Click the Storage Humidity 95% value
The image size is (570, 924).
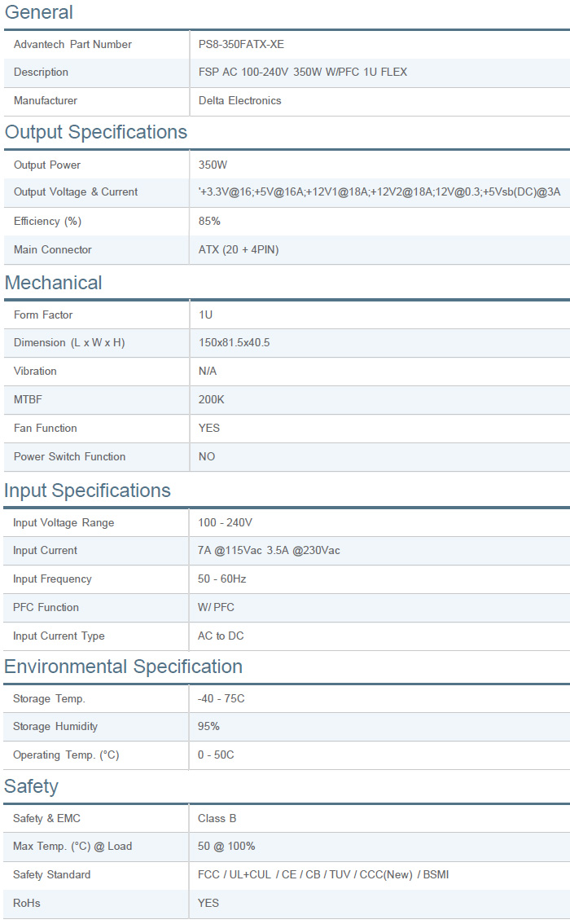208,726
